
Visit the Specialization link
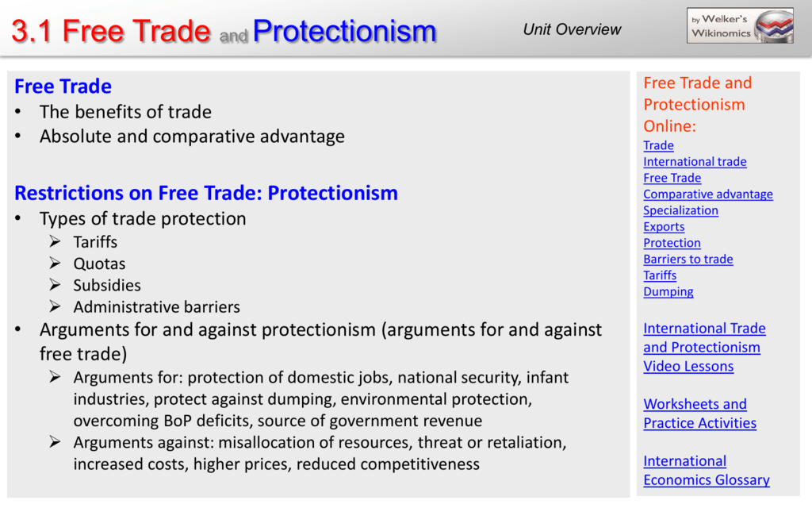pyautogui.click(x=680, y=210)
